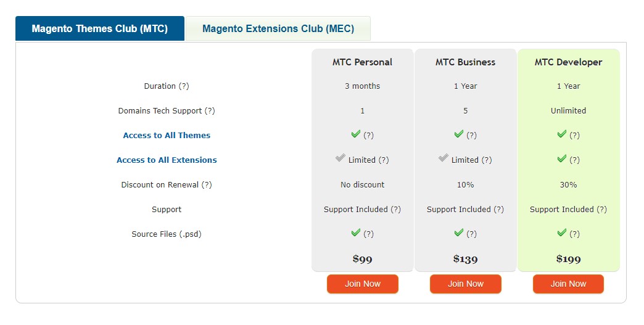Click the (?) next to Domains Tech Support
644x325 pixels.
click(210, 111)
